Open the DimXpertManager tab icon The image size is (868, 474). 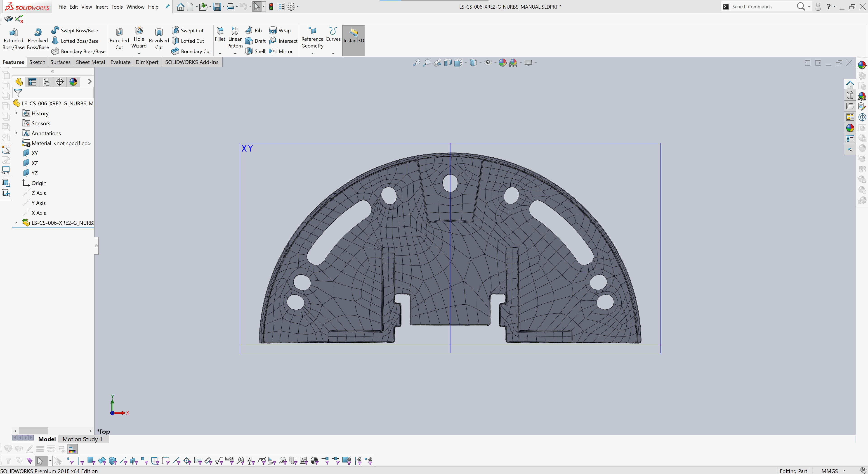click(60, 82)
